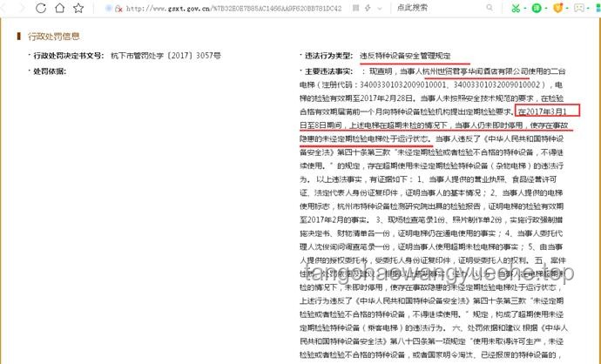Screen dimensions: 601x364
Task: Click the line starting 民共和国特种设备安全法》第八十四条
Action: (x=431, y=341)
